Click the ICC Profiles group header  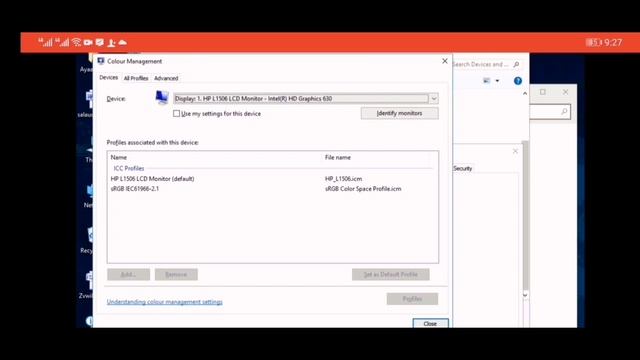click(x=129, y=168)
